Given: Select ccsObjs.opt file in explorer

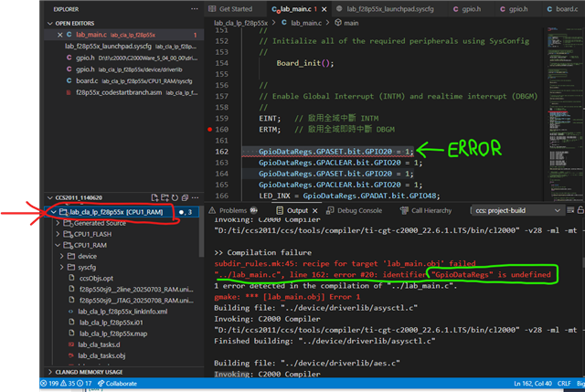Looking at the screenshot, I should coord(96,279).
